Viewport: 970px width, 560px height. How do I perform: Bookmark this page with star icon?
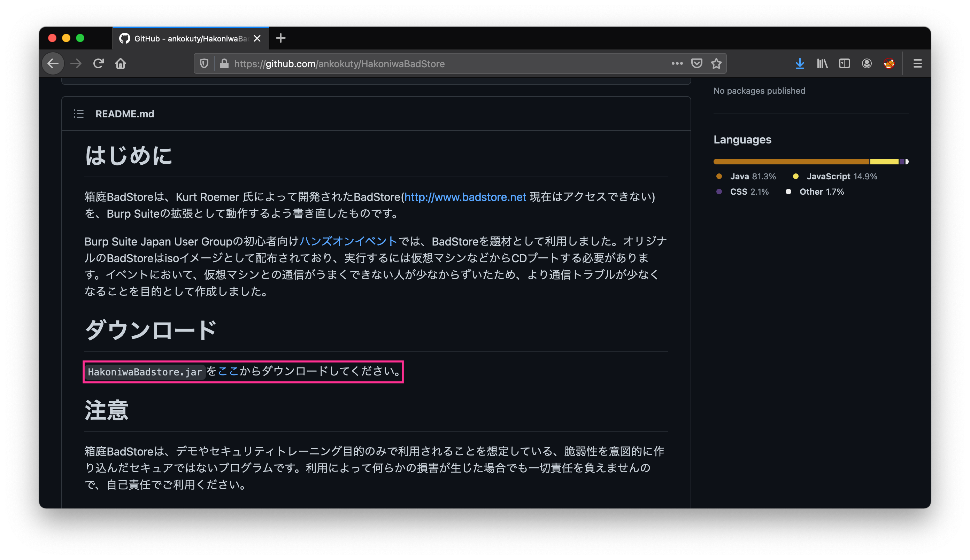pos(716,63)
